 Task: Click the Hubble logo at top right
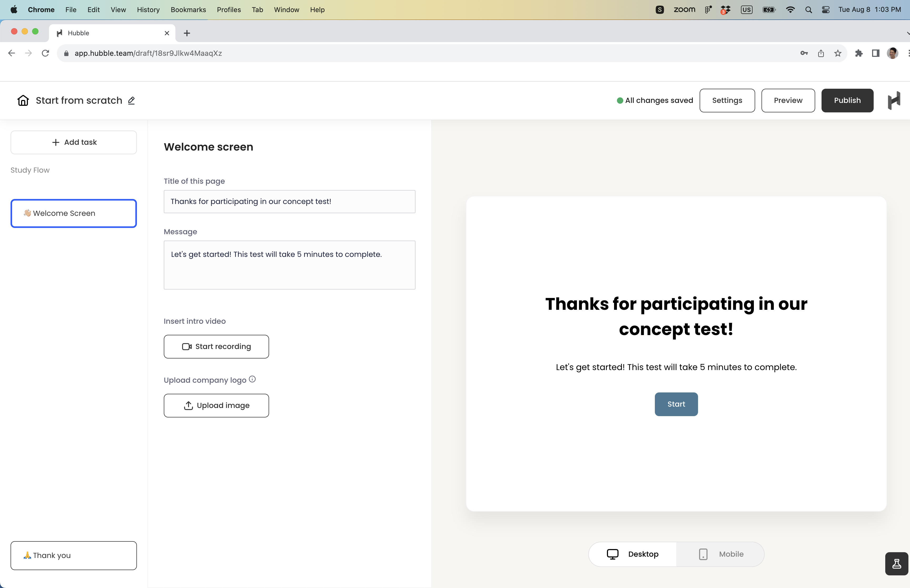click(x=894, y=101)
